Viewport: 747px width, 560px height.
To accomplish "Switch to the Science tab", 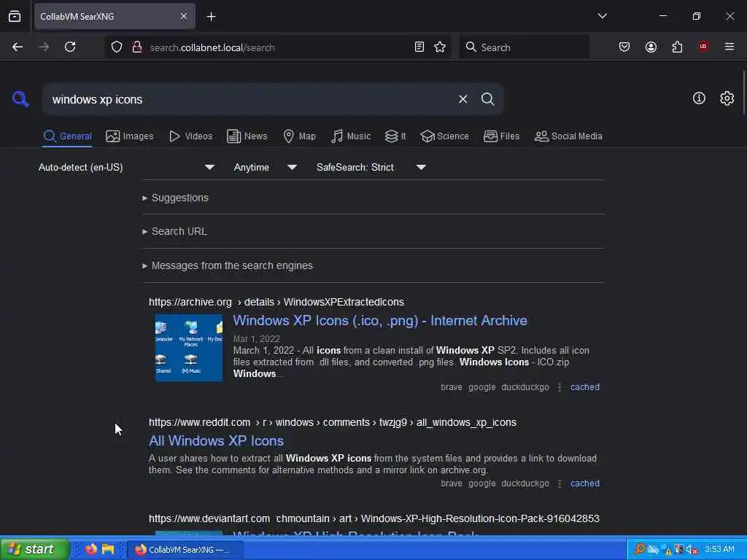I will [x=444, y=136].
